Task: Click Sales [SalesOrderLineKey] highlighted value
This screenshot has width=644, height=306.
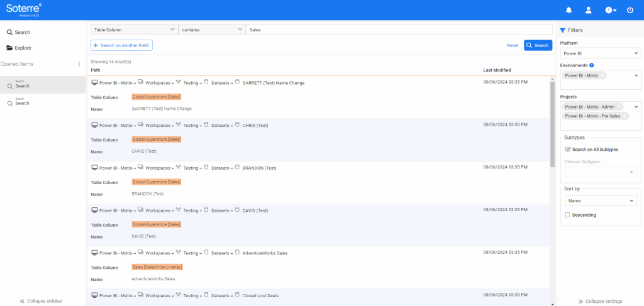Action: [157, 267]
